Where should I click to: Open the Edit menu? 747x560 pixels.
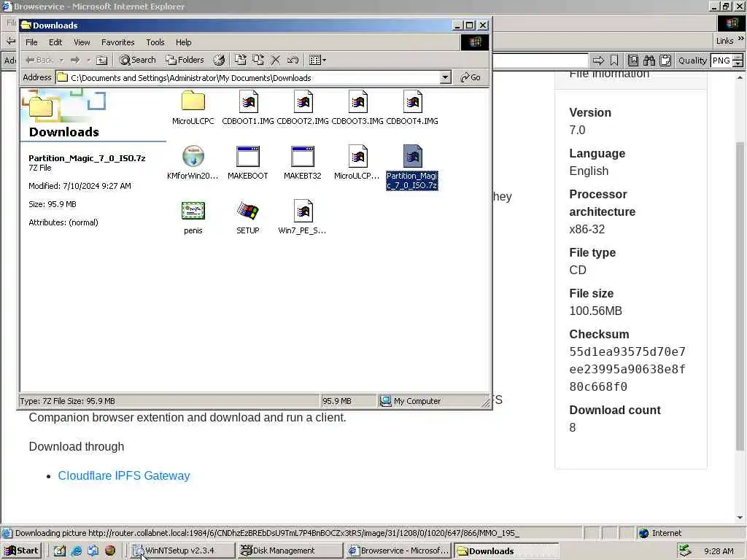[x=55, y=42]
